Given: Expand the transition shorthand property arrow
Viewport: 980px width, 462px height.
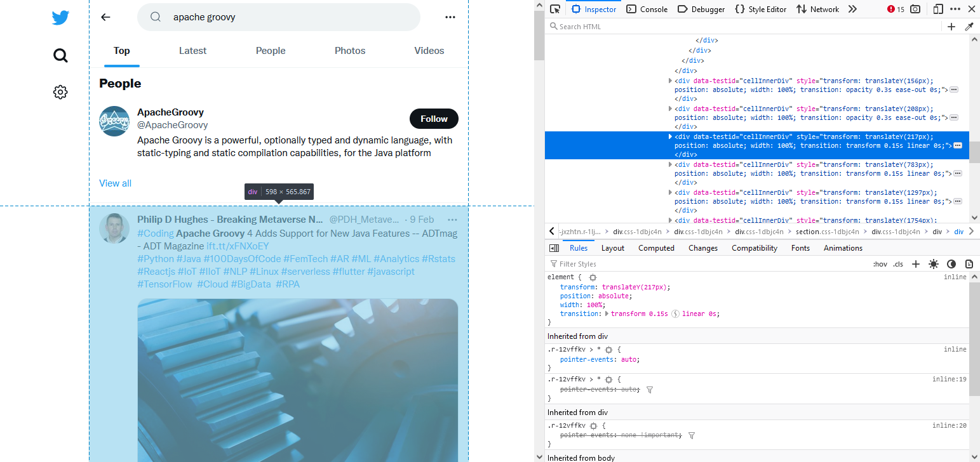Looking at the screenshot, I should click(x=607, y=313).
